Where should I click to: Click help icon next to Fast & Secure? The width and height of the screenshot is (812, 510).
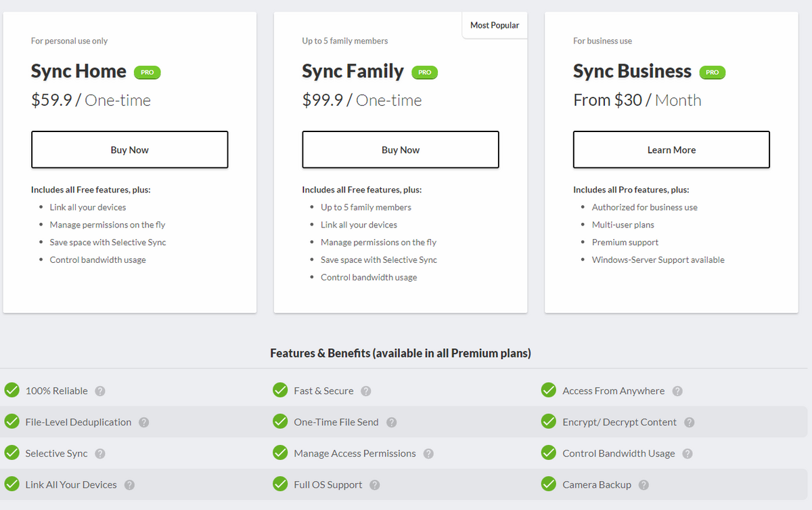[x=366, y=391]
